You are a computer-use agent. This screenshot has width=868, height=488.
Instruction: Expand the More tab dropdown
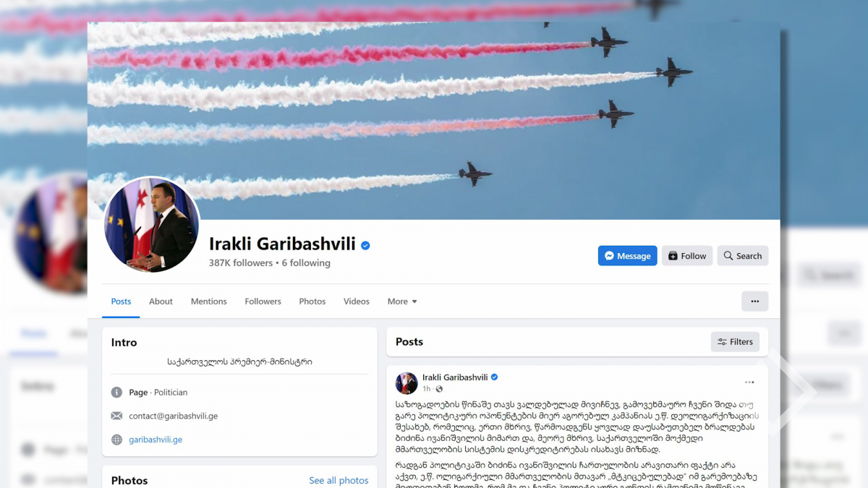tap(402, 301)
